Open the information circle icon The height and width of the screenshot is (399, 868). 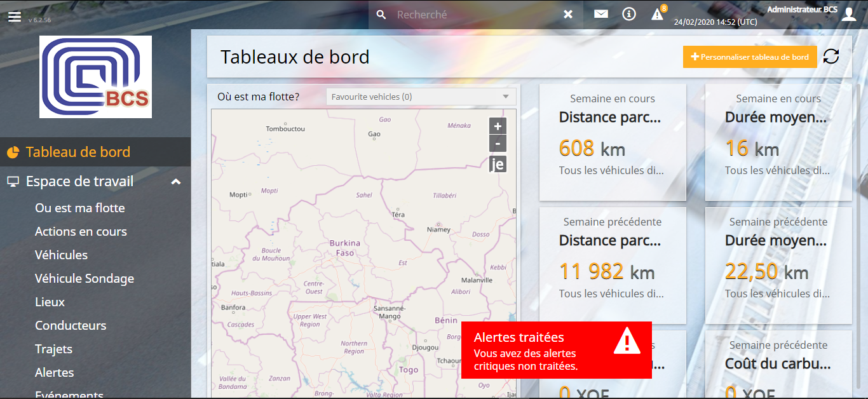point(629,14)
